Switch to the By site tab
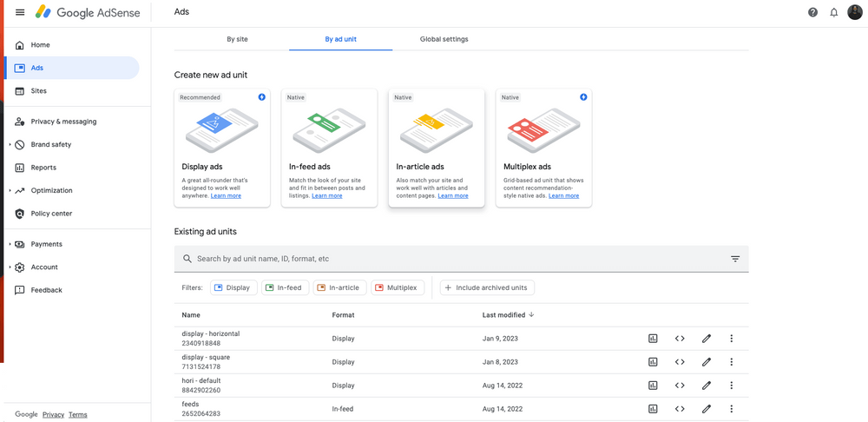This screenshot has height=422, width=868. 238,39
